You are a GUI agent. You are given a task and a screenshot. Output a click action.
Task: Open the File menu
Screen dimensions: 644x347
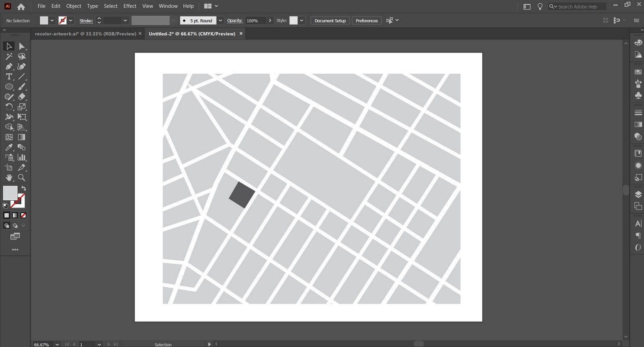pos(41,6)
